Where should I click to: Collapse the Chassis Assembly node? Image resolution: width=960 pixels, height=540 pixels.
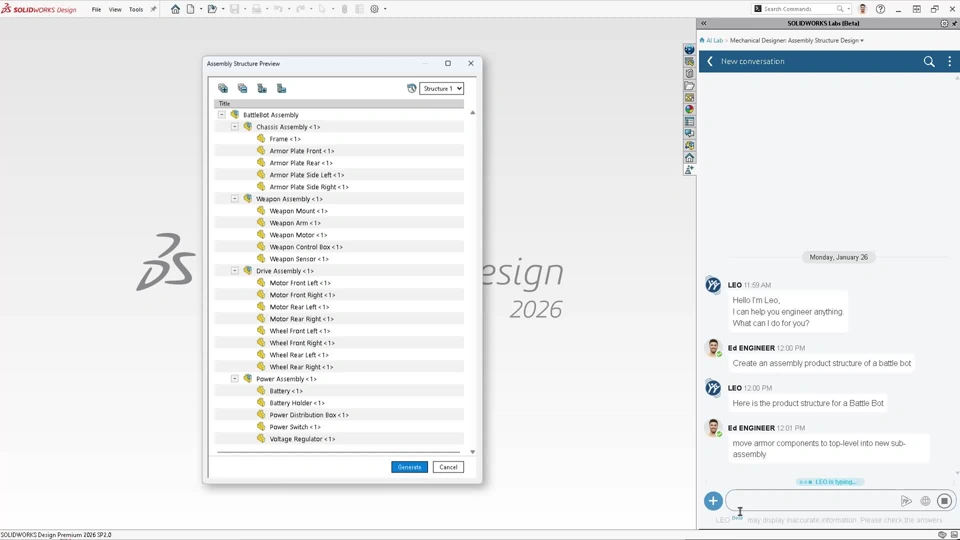[234, 127]
